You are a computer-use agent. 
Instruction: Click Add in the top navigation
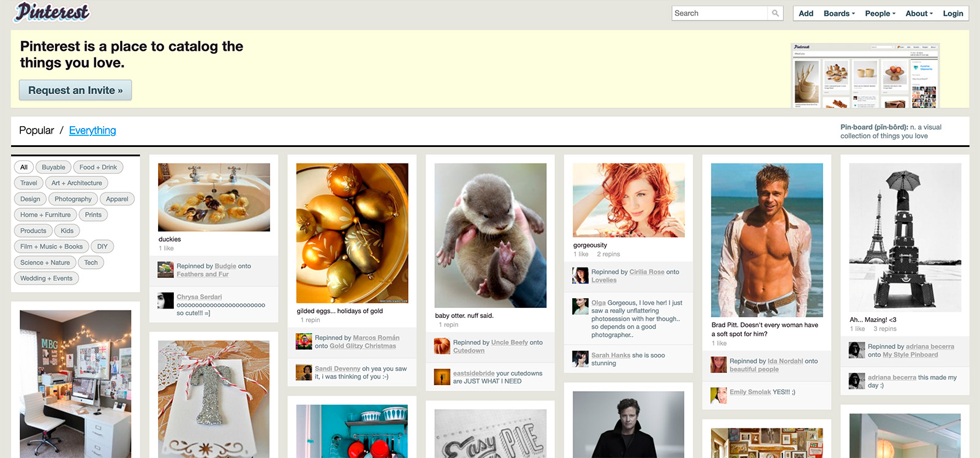[805, 13]
